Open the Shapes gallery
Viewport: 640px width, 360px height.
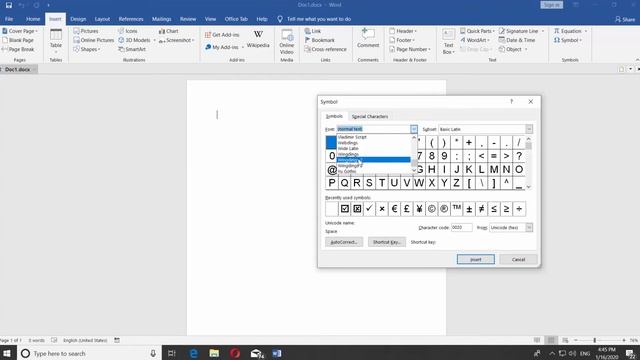(x=87, y=49)
